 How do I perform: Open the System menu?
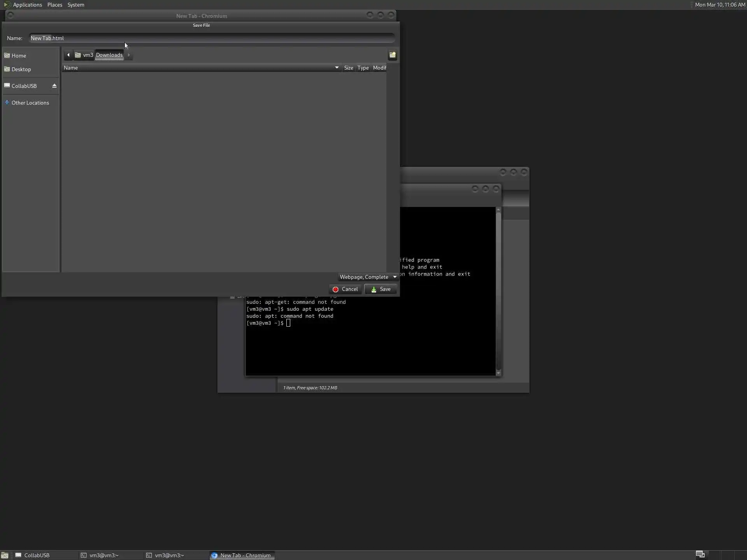pyautogui.click(x=75, y=5)
